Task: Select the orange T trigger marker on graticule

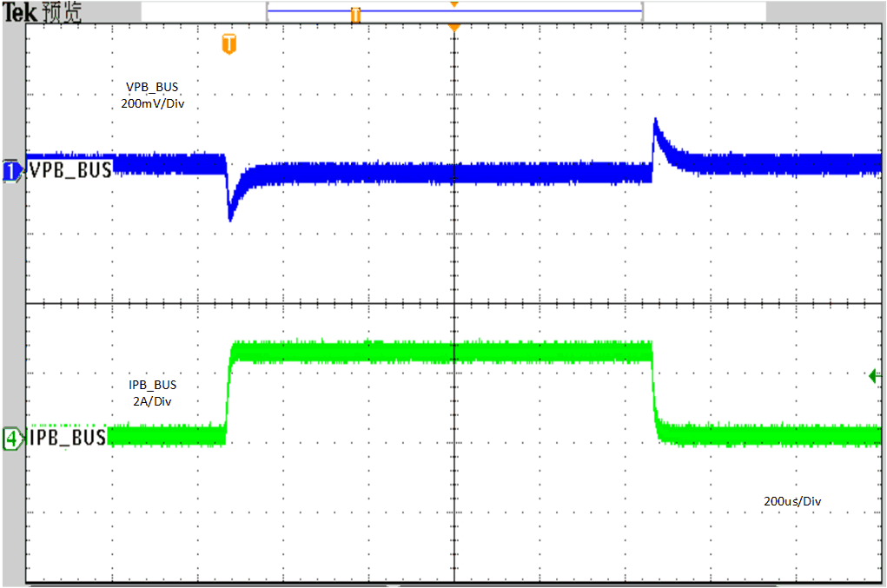Action: click(x=228, y=44)
